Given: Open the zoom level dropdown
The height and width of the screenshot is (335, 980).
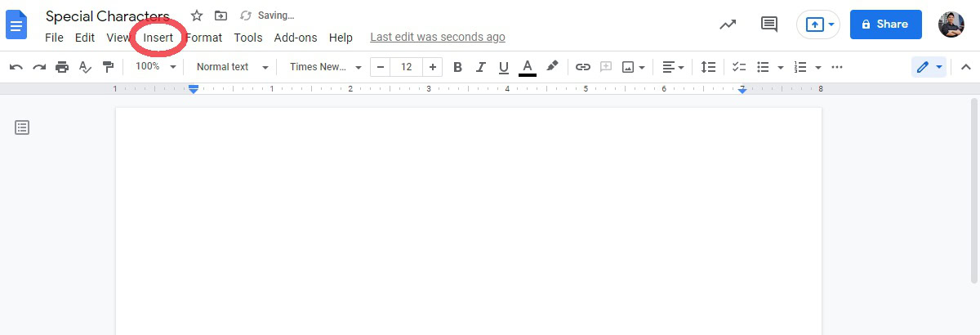Looking at the screenshot, I should [155, 67].
